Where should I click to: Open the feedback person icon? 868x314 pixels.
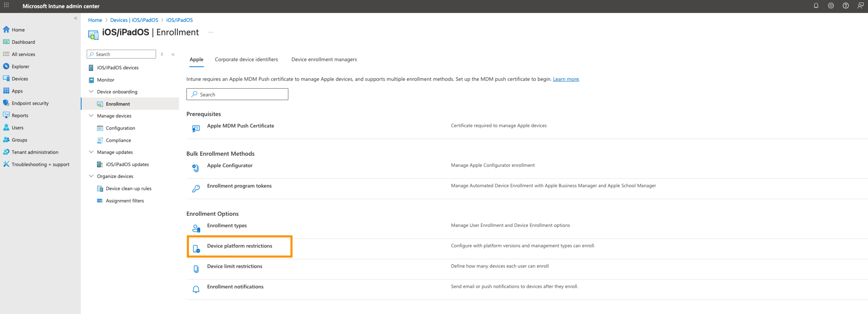click(x=860, y=6)
